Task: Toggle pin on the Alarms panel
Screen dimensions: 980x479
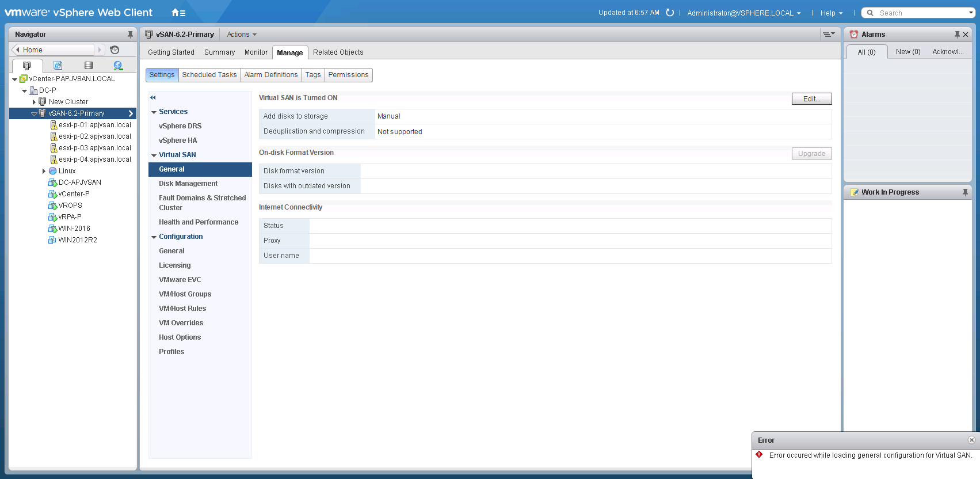Action: point(957,35)
